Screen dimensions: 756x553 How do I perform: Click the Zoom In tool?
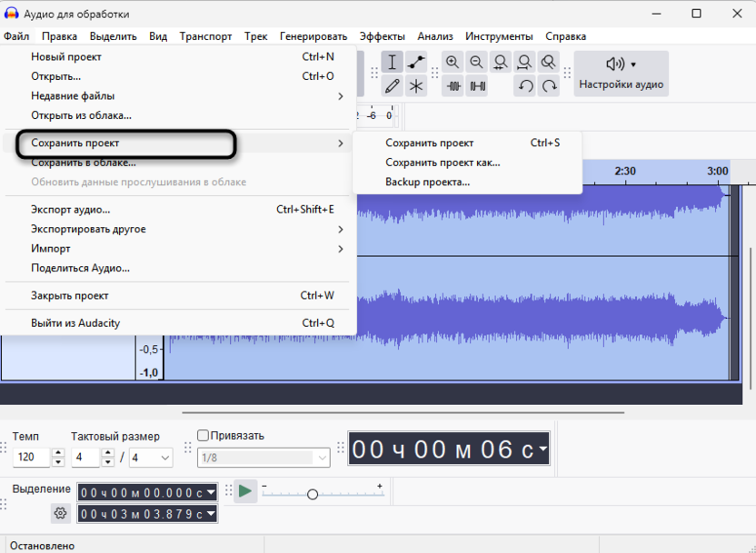coord(452,62)
